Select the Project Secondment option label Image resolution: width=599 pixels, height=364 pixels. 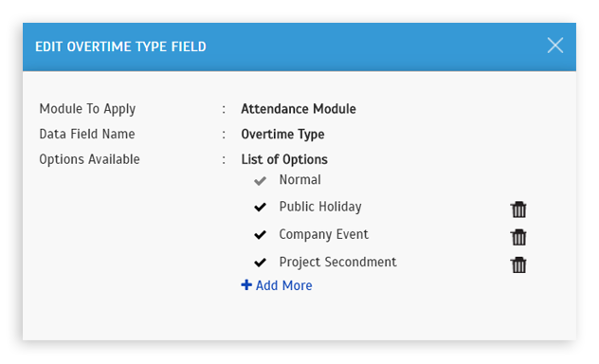pyautogui.click(x=337, y=262)
